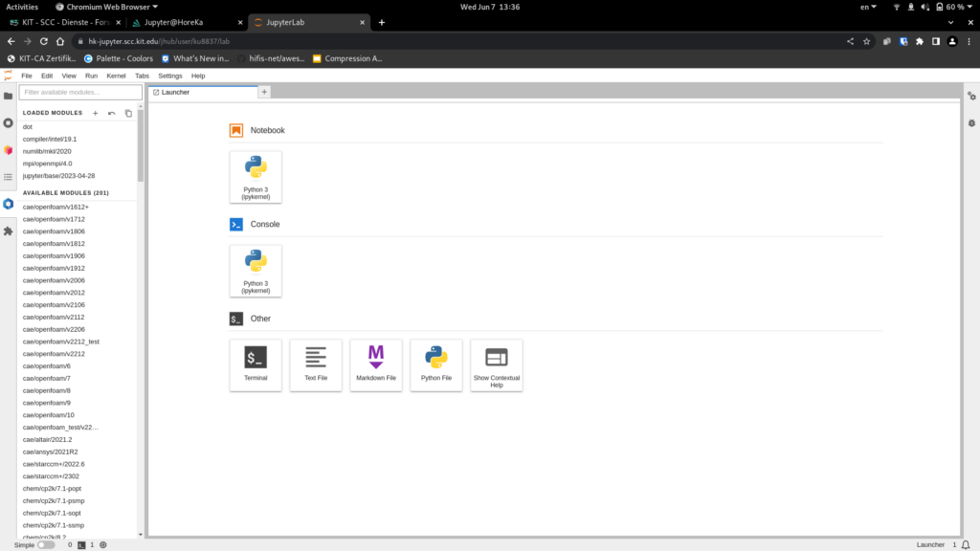This screenshot has height=551, width=980.
Task: Open the 'en' keyboard language dropdown
Action: point(867,7)
